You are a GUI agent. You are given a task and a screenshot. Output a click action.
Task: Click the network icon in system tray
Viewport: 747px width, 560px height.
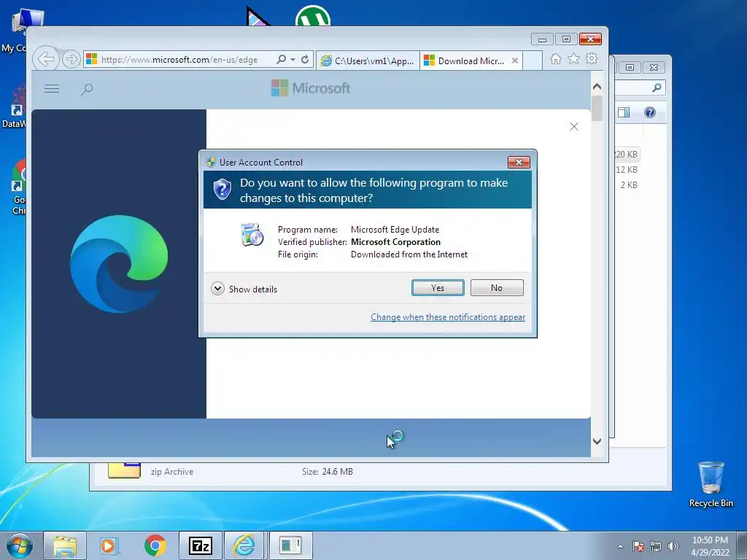[x=656, y=546]
